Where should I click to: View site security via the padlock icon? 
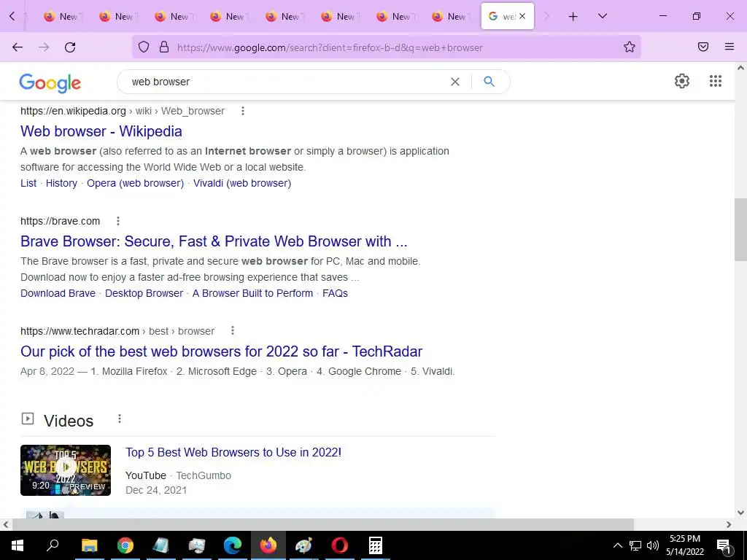(164, 47)
